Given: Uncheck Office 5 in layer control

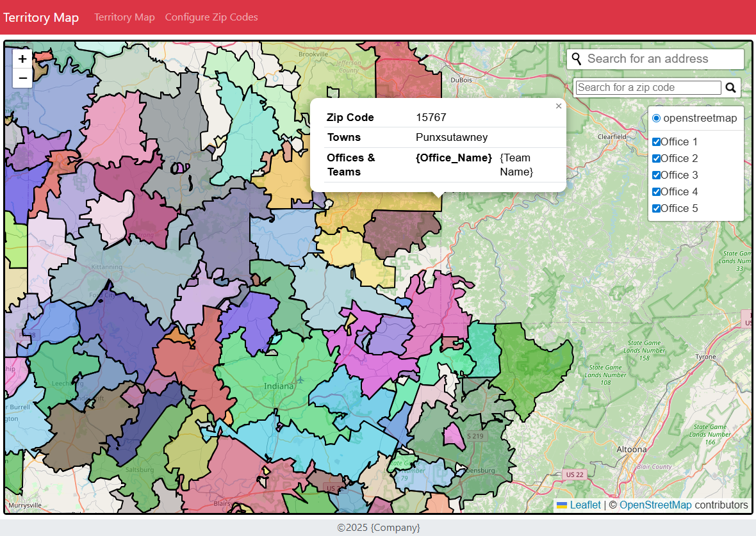Looking at the screenshot, I should point(656,209).
